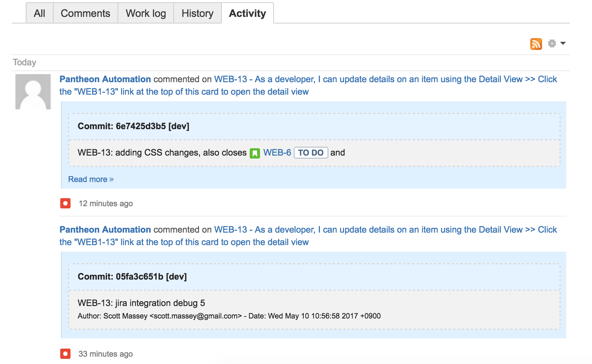
Task: Click "Read more" to expand the commit message
Action: [88, 179]
